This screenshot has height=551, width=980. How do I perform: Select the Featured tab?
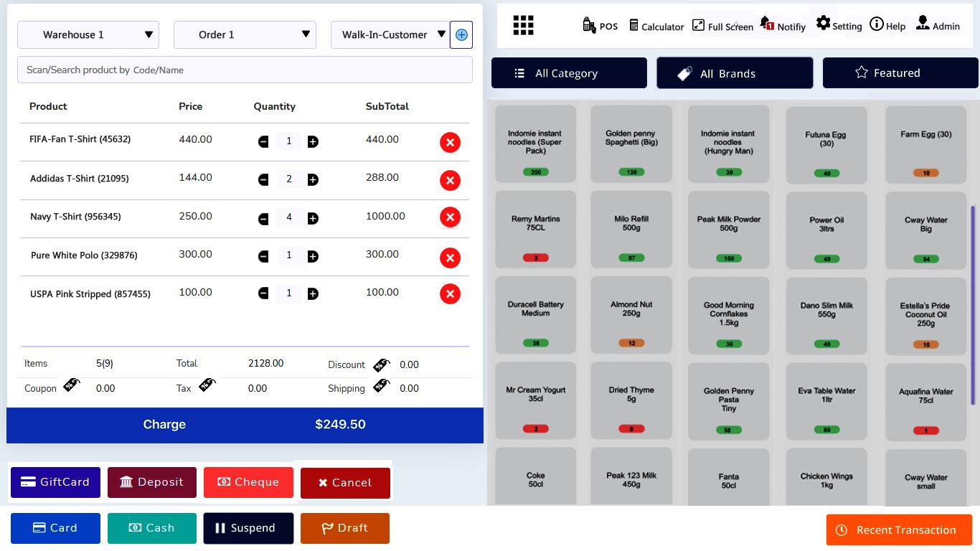click(x=900, y=72)
